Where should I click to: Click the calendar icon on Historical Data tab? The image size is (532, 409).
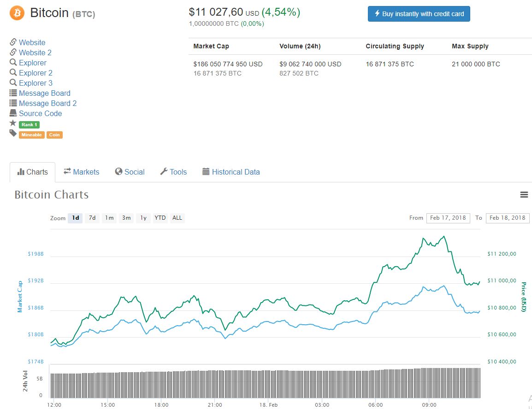pyautogui.click(x=206, y=172)
